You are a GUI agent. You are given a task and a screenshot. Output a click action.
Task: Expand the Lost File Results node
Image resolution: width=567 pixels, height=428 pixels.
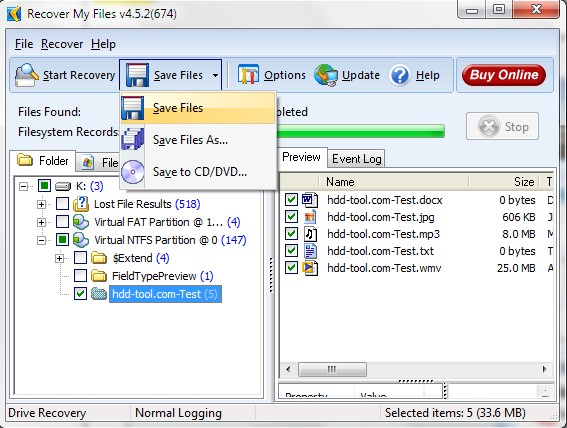pyautogui.click(x=42, y=205)
